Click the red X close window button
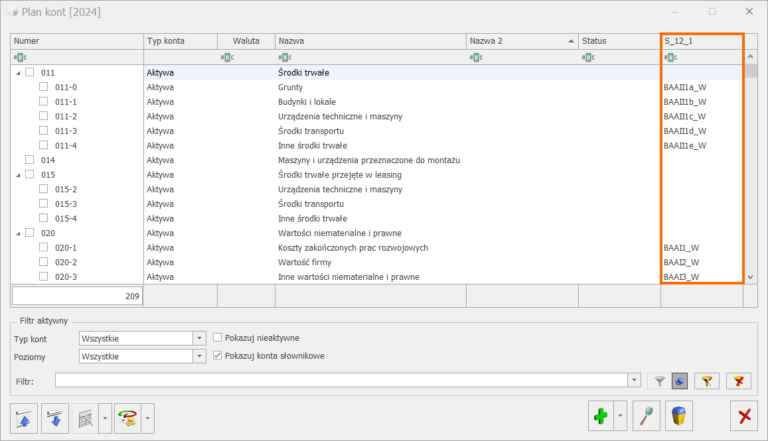 point(743,415)
